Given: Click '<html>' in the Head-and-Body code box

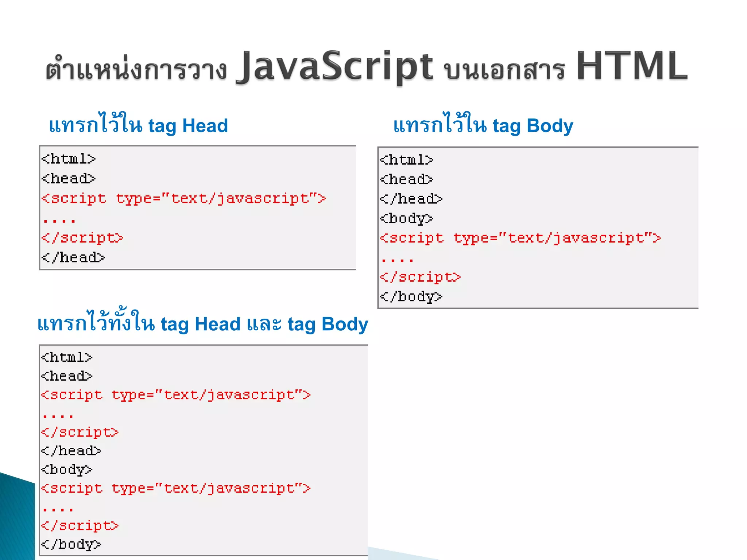Looking at the screenshot, I should point(67,357).
